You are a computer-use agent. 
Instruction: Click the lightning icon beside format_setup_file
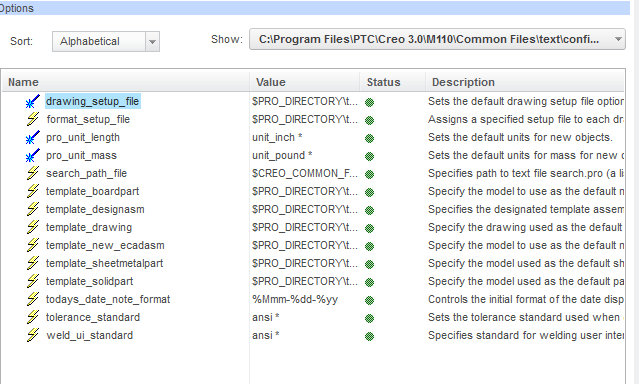coord(33,119)
